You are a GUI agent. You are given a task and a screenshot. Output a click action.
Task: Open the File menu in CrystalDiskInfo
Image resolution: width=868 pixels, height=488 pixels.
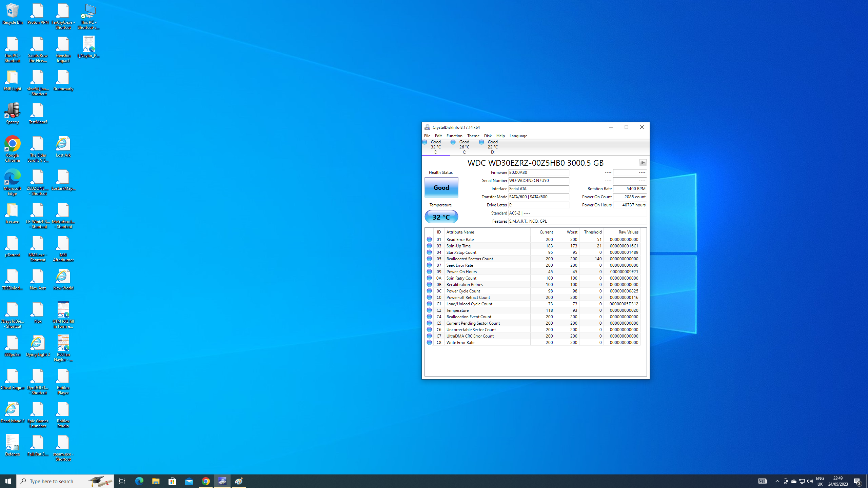[x=427, y=136]
